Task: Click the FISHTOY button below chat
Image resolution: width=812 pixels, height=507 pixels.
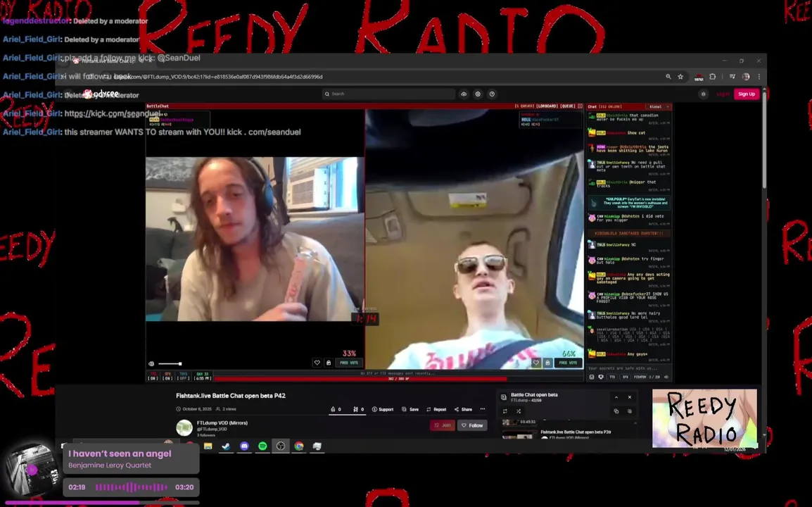Action: (x=640, y=377)
